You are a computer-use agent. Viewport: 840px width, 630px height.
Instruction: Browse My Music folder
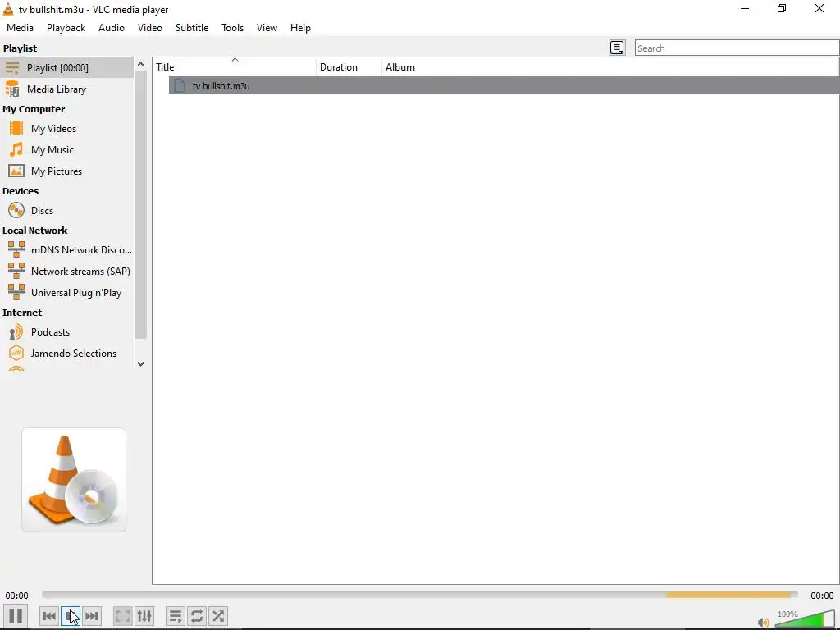click(x=66, y=150)
